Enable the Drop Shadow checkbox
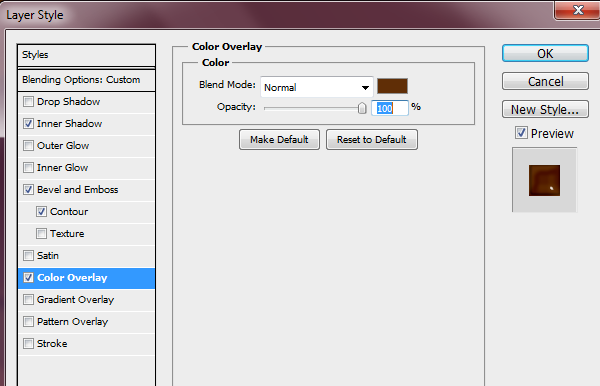Viewport: 600px width, 386px height. [x=28, y=102]
